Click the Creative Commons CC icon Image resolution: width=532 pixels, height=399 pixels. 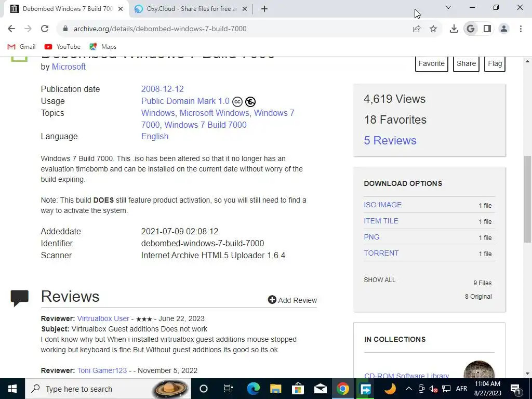point(237,101)
